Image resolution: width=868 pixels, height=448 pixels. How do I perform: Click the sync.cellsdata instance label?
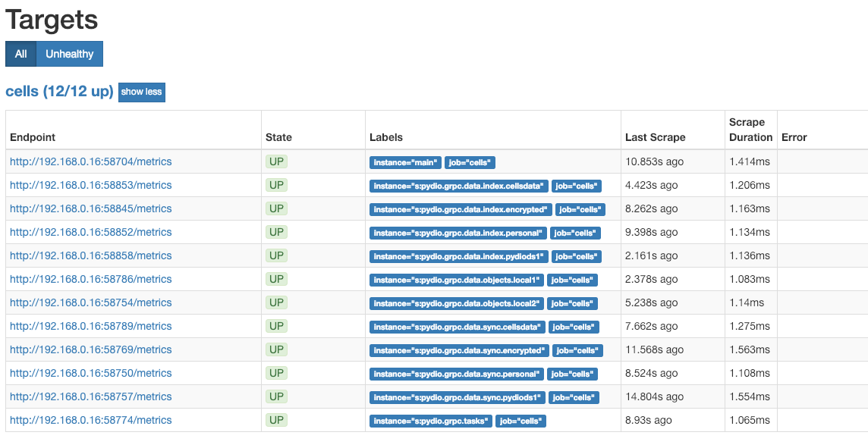[x=458, y=327]
